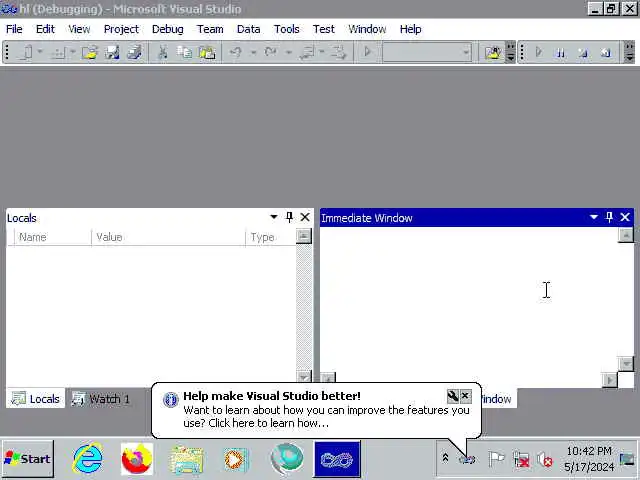Open the Solution Configurations combo box
640x480 pixels.
pos(427,52)
